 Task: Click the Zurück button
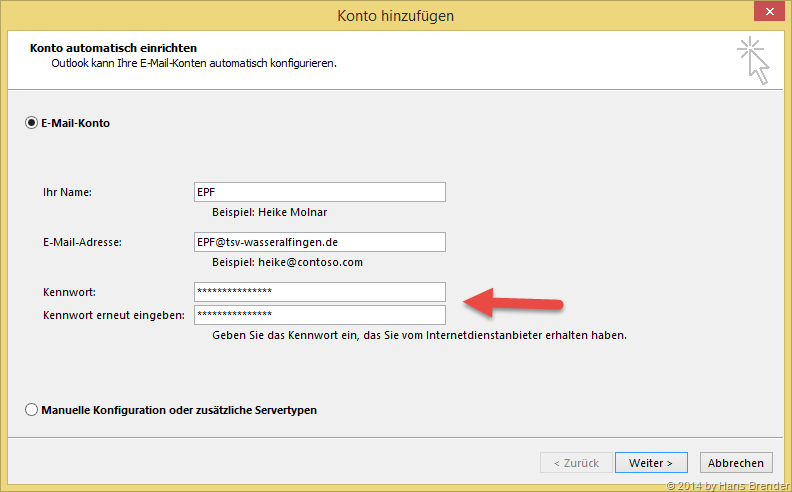pos(575,463)
